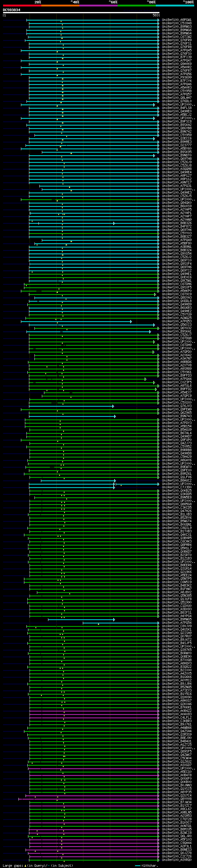Click label UniRef100_B6TAL4
197x868 pixels.
(x=176, y=433)
